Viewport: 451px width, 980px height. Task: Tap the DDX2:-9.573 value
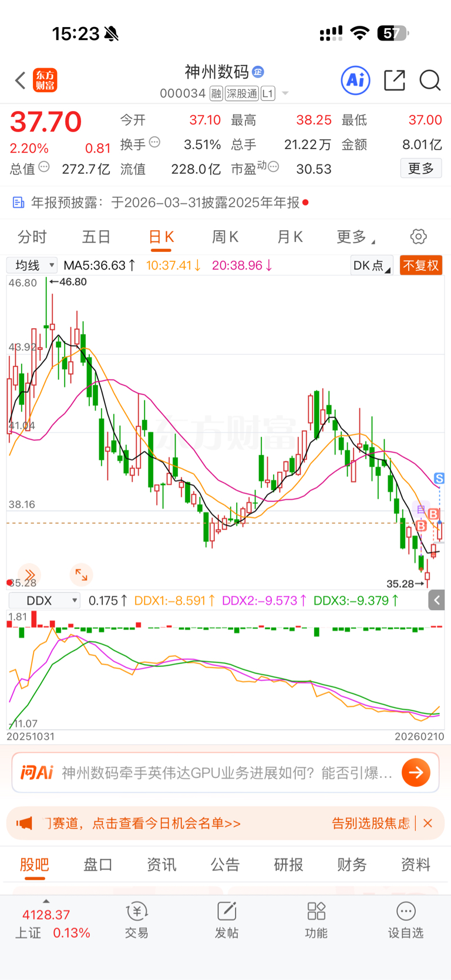pyautogui.click(x=264, y=601)
